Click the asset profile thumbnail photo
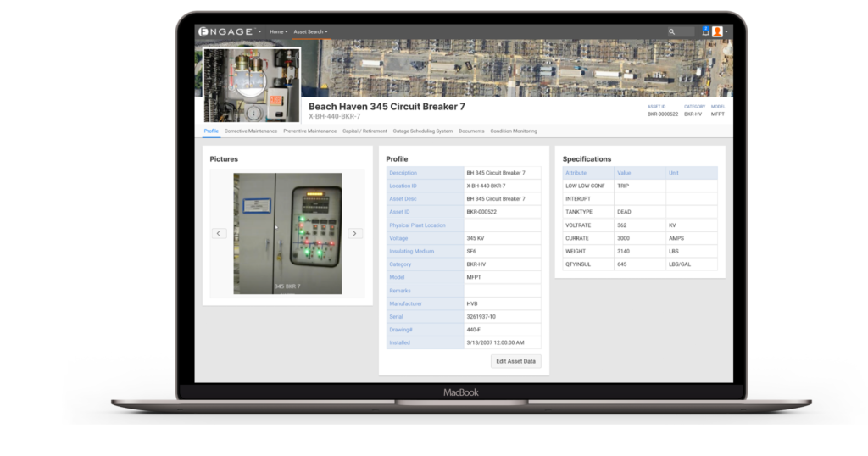 tap(252, 85)
